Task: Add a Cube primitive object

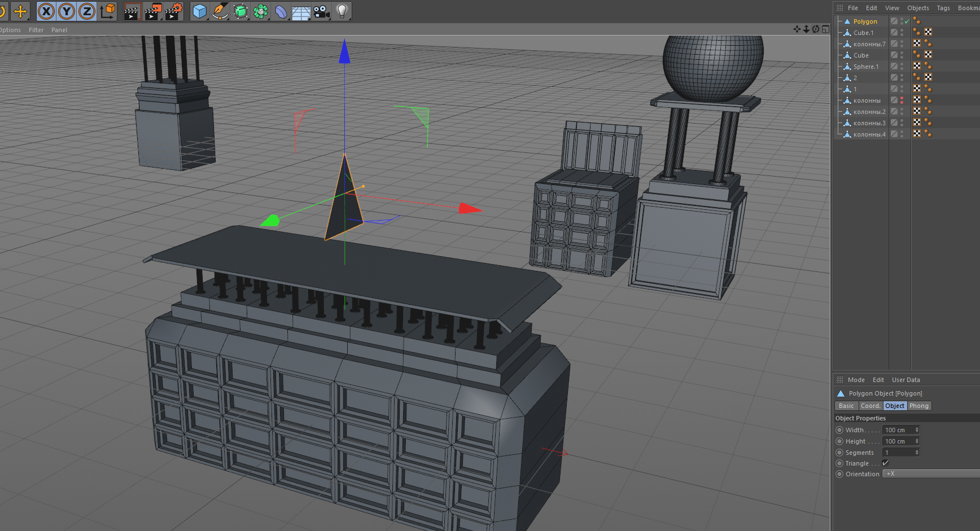Action: point(199,11)
